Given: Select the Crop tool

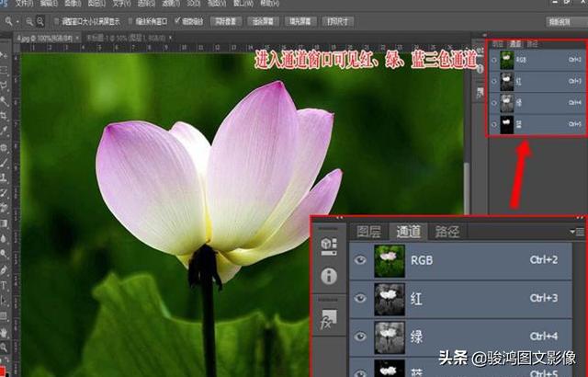Looking at the screenshot, I should click(x=4, y=116).
